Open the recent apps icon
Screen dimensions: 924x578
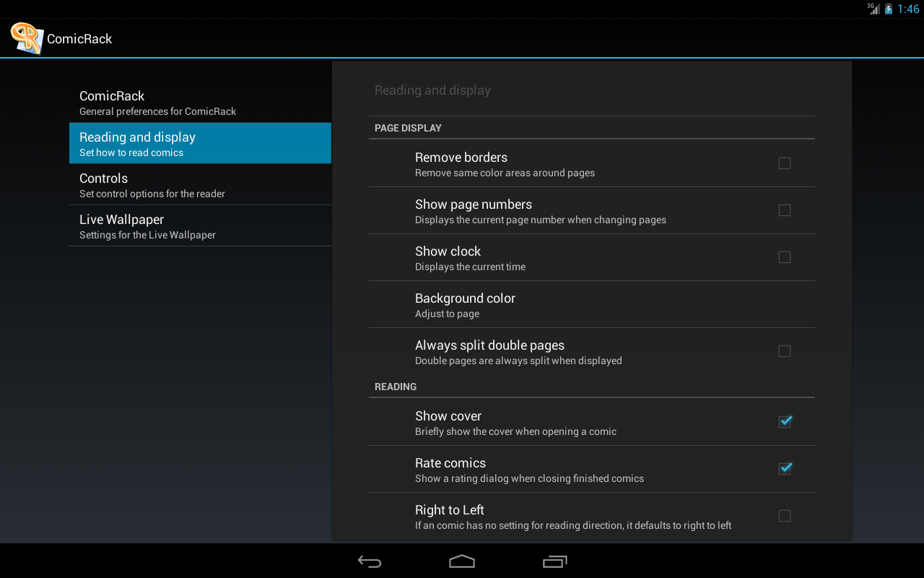click(x=554, y=561)
